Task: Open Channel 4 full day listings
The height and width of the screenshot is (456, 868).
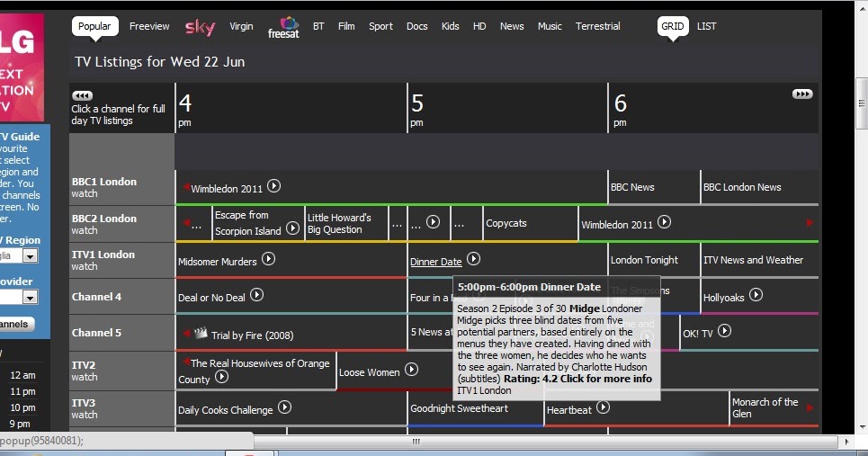Action: pyautogui.click(x=96, y=297)
